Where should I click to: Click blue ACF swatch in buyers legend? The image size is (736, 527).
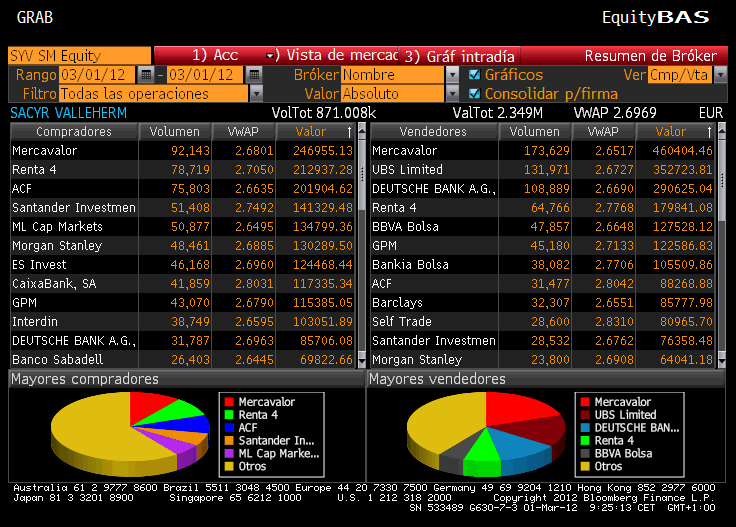click(x=229, y=428)
